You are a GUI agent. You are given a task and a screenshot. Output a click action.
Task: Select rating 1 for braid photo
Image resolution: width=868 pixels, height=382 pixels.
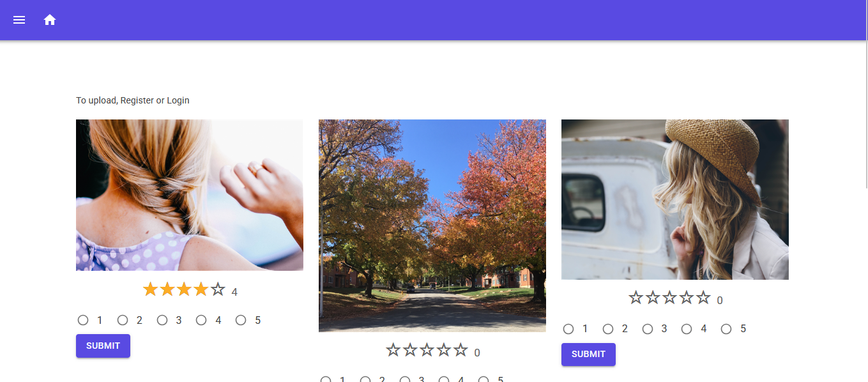[83, 320]
